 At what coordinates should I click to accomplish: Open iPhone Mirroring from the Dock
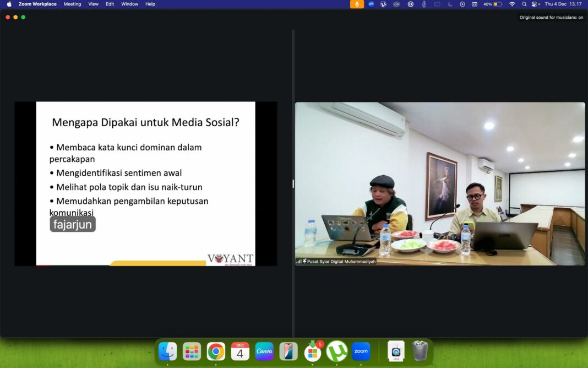(288, 351)
